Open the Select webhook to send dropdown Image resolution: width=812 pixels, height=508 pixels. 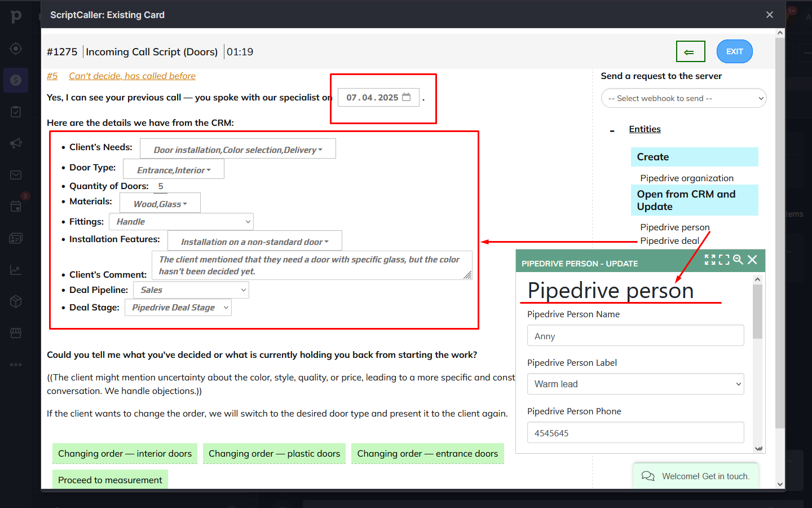(x=683, y=98)
